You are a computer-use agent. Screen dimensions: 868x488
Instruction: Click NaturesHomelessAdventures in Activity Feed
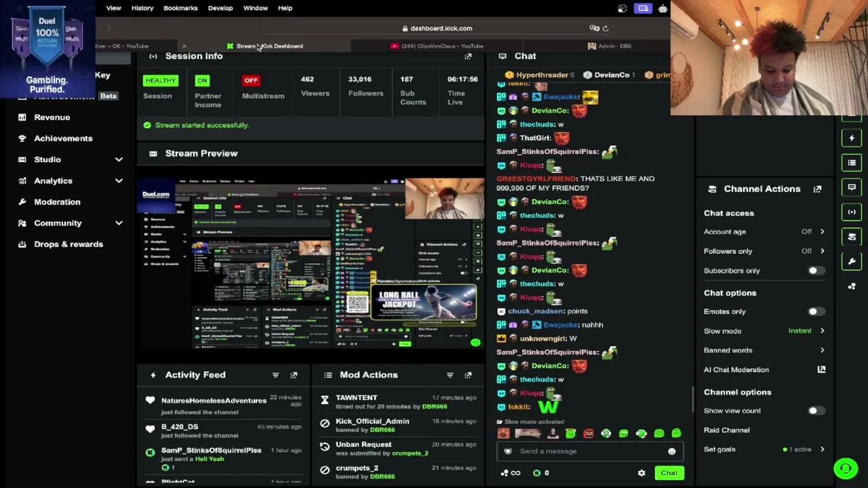pos(214,401)
